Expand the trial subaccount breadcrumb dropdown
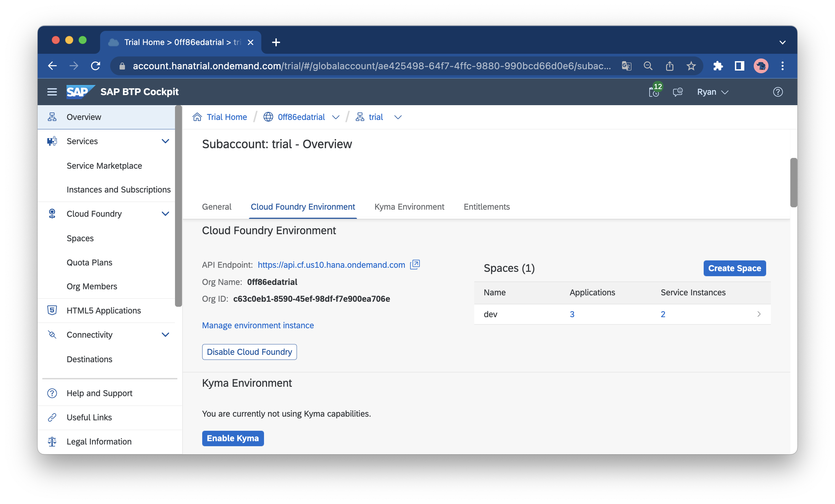Screen dimensions: 835x504 398,117
